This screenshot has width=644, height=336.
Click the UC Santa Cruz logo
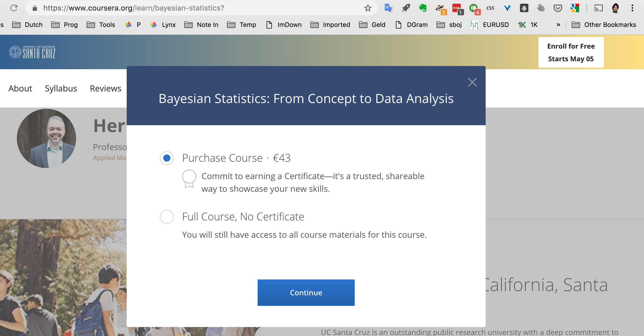(32, 52)
